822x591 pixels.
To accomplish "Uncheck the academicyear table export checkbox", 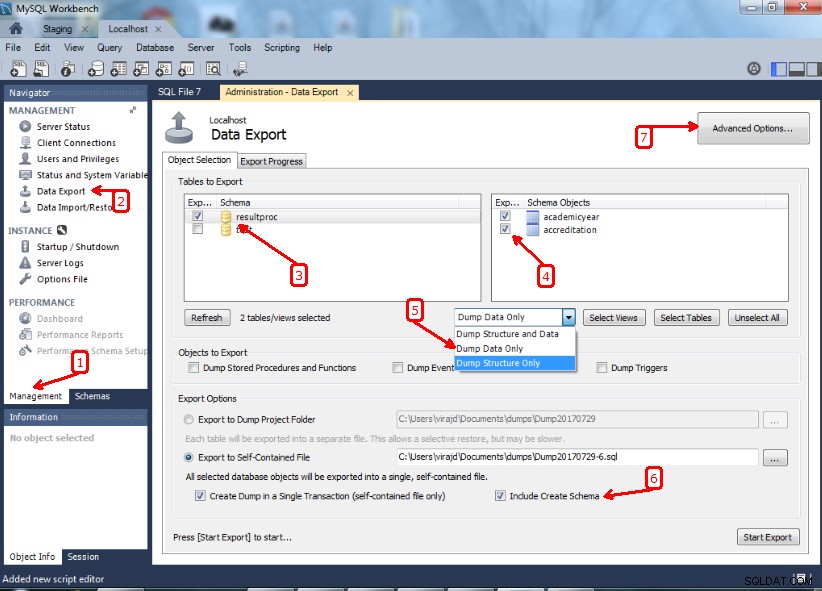I will 505,216.
